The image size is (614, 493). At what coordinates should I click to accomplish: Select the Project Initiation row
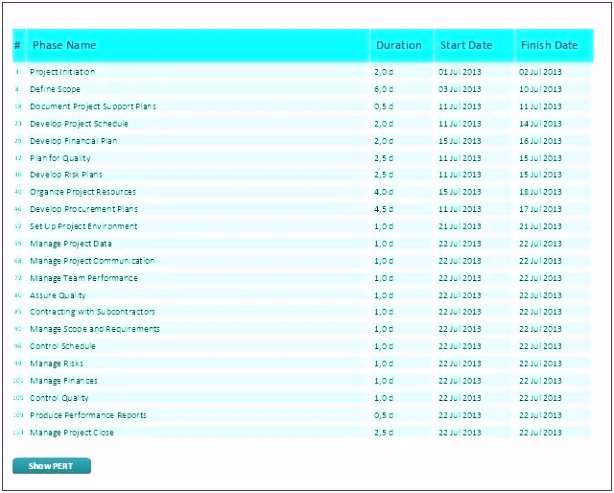(302, 72)
